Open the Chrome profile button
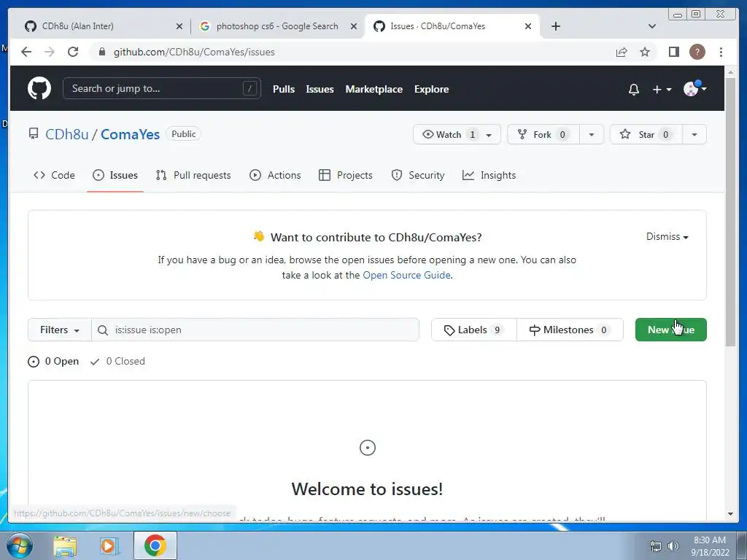 [x=697, y=52]
